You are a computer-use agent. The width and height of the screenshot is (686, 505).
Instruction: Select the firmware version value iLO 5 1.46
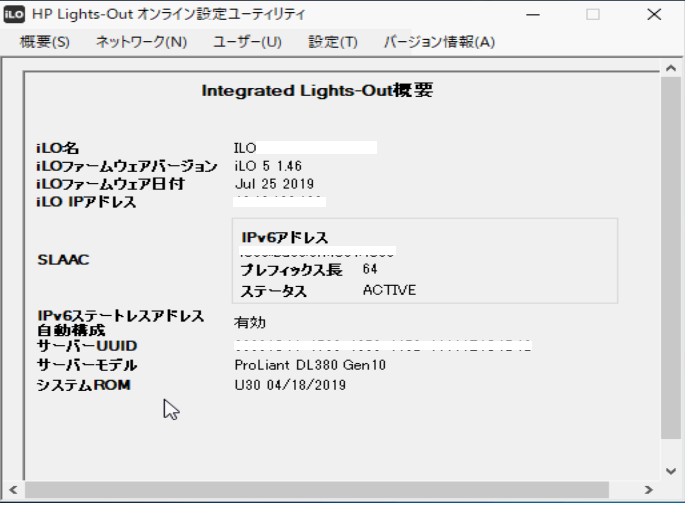click(268, 166)
